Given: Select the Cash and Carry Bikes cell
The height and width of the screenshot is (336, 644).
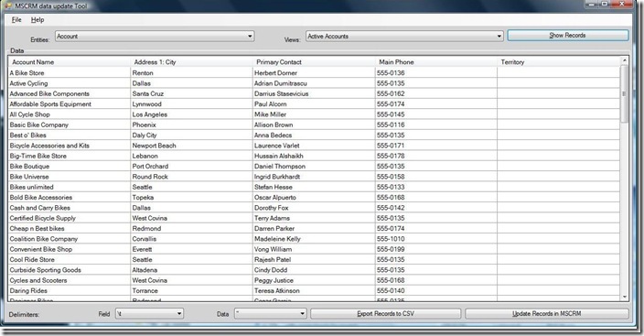Looking at the screenshot, I should (x=69, y=208).
